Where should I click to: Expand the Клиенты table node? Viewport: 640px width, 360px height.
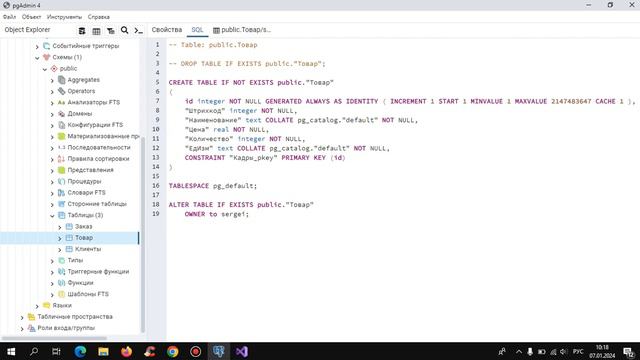coord(60,249)
